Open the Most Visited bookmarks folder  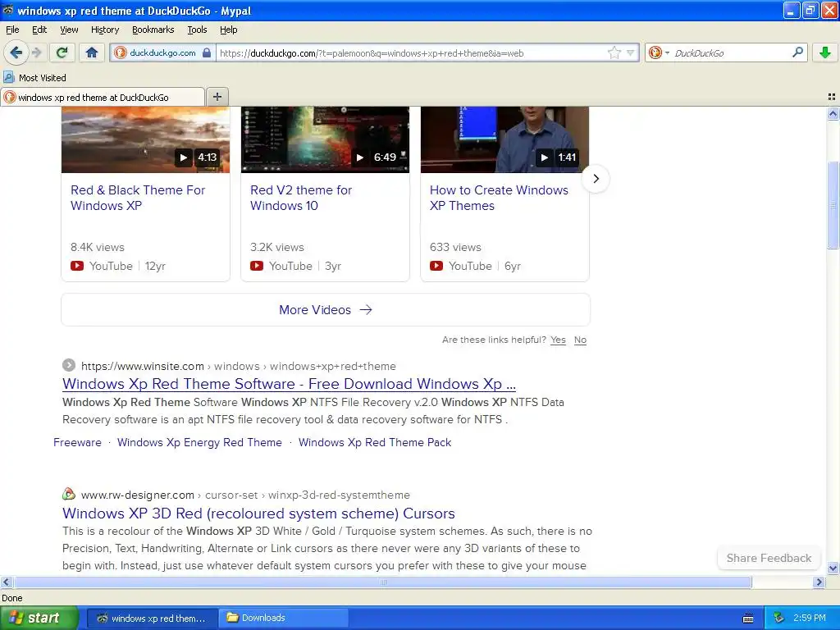click(x=34, y=78)
